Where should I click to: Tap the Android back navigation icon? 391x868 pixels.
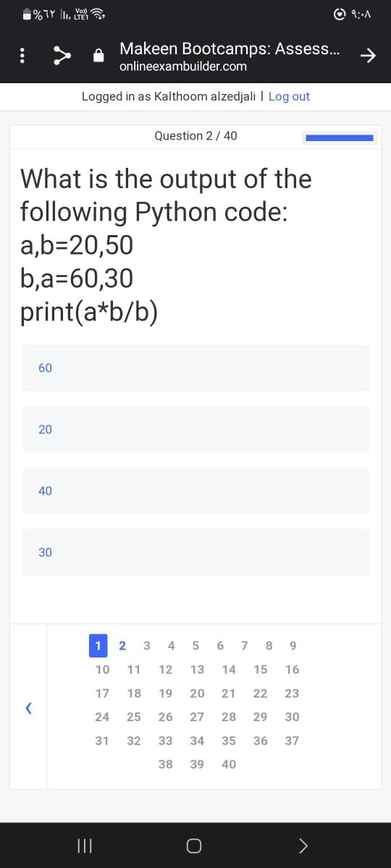[x=305, y=846]
